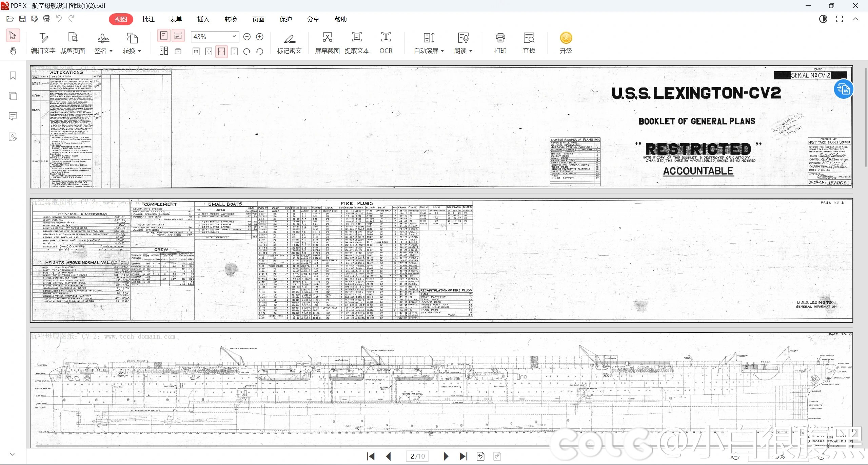Go to the previous page
Image resolution: width=868 pixels, height=465 pixels.
point(389,457)
